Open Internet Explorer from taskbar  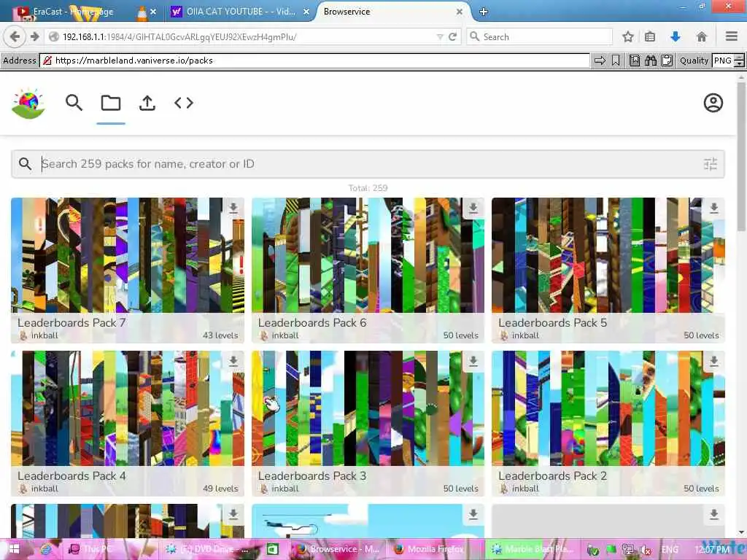[x=46, y=549]
